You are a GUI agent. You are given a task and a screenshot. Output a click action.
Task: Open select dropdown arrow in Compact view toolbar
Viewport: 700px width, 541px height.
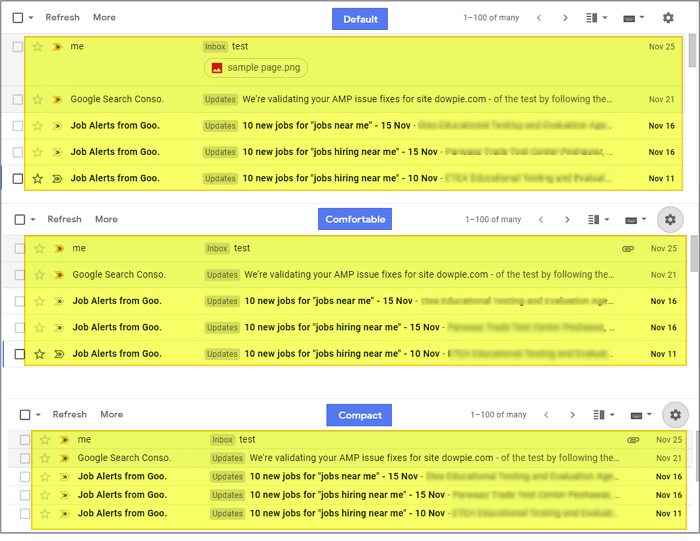(38, 415)
